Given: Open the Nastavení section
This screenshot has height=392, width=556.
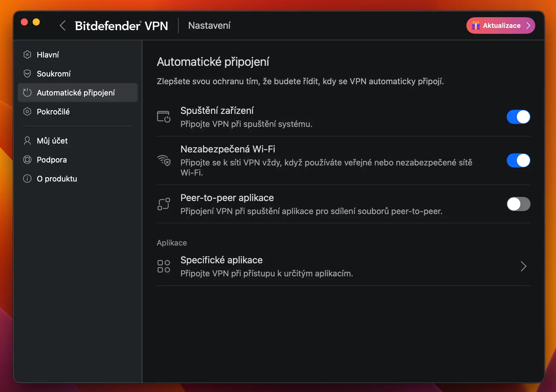Looking at the screenshot, I should click(x=209, y=26).
